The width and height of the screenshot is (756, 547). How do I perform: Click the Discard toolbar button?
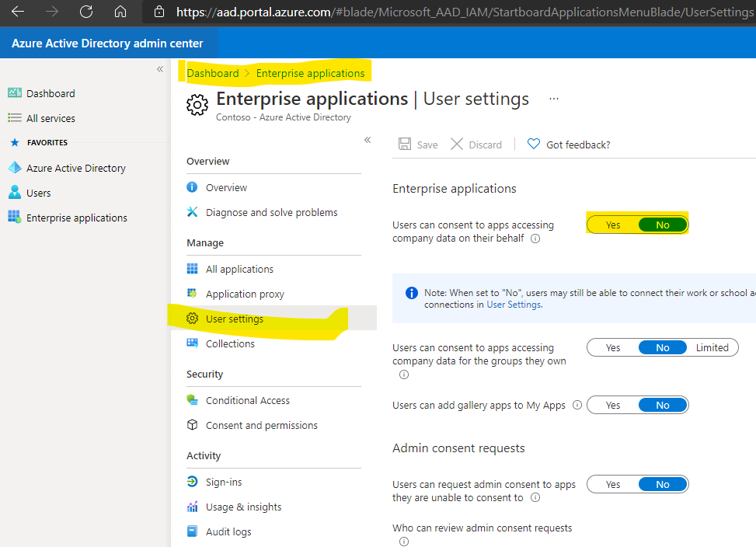click(x=476, y=145)
